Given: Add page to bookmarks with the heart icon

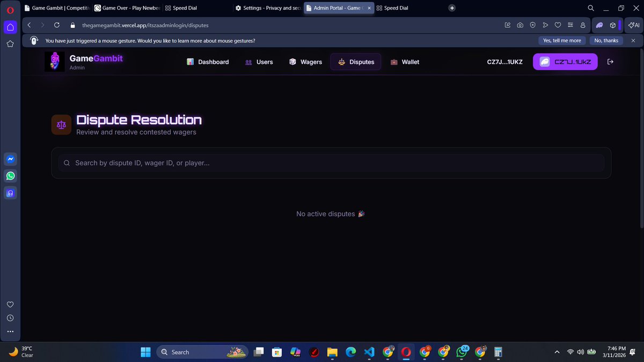Looking at the screenshot, I should [558, 25].
